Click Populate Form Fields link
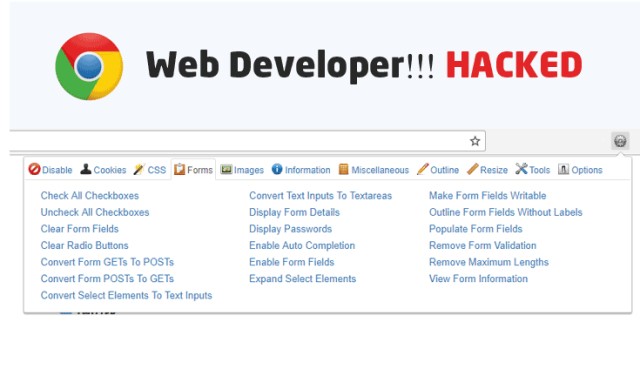The width and height of the screenshot is (640, 376). (x=476, y=229)
